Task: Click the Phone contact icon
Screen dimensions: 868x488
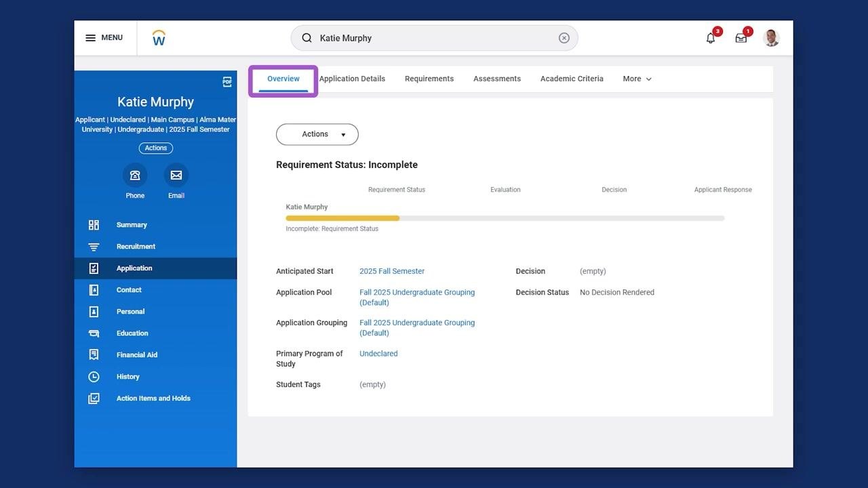Action: [x=135, y=175]
